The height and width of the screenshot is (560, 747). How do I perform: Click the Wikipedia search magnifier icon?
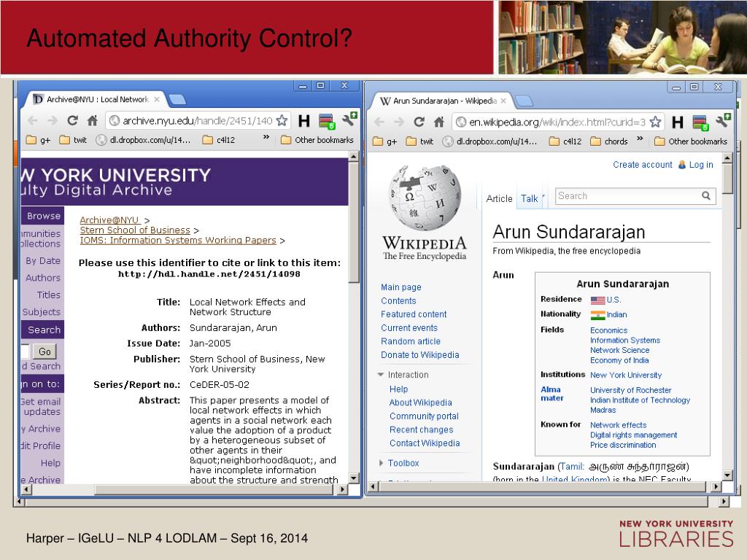click(x=706, y=195)
